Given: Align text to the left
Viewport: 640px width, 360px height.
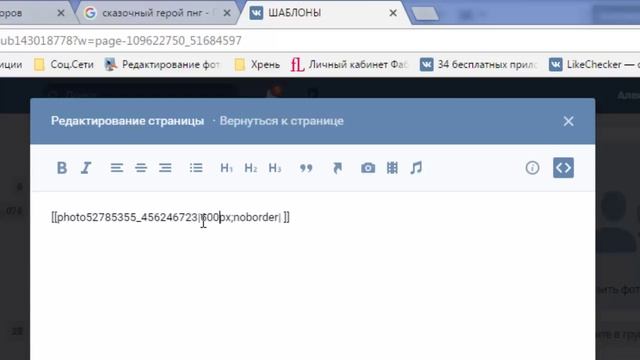Looking at the screenshot, I should (117, 168).
